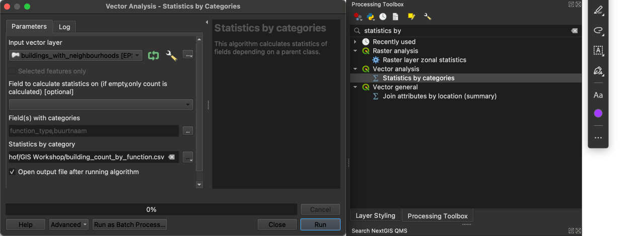Image resolution: width=644 pixels, height=236 pixels.
Task: Toggle edit in-place yellow pencil icon
Action: (x=412, y=17)
